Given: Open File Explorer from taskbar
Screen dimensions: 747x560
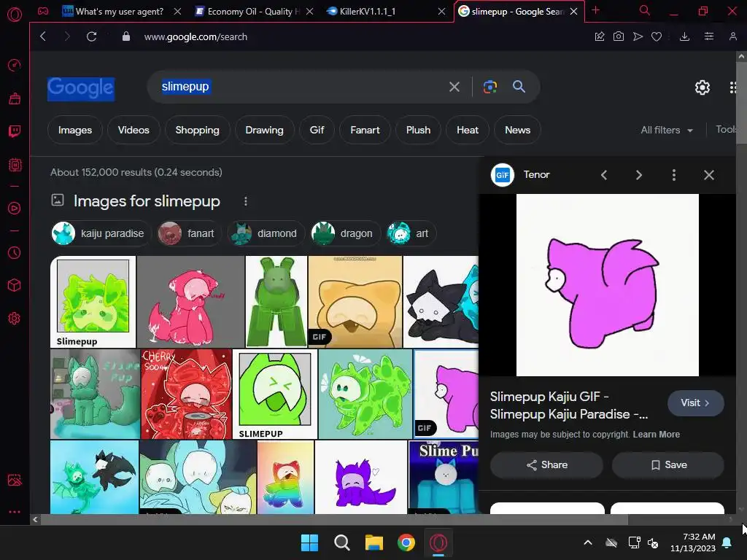Looking at the screenshot, I should click(x=374, y=542).
